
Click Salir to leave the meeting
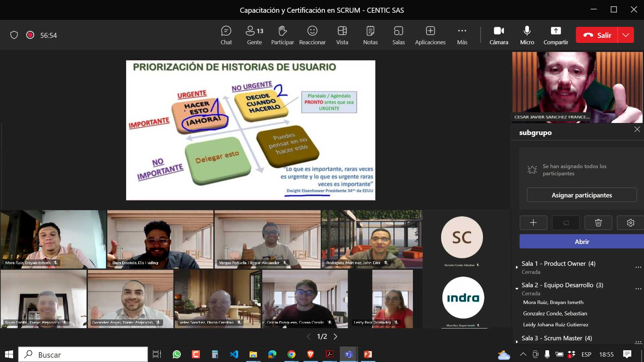coord(597,35)
